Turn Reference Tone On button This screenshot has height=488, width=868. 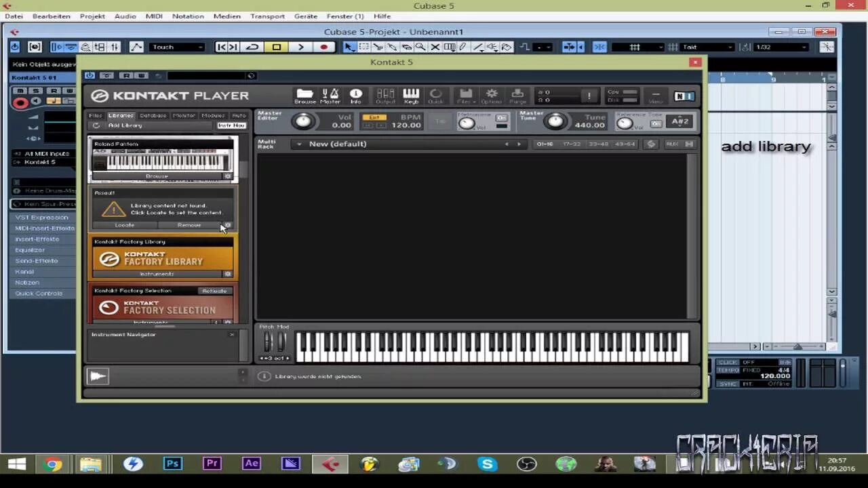[656, 123]
